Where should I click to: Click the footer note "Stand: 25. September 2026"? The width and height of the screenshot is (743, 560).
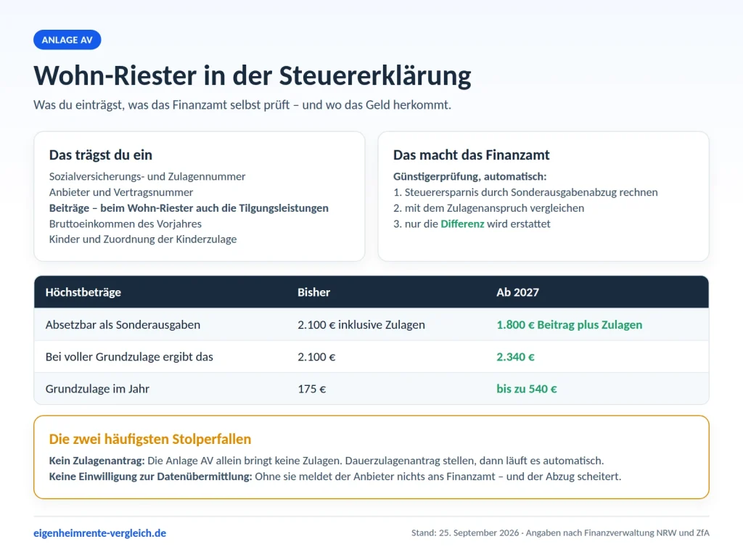(465, 533)
